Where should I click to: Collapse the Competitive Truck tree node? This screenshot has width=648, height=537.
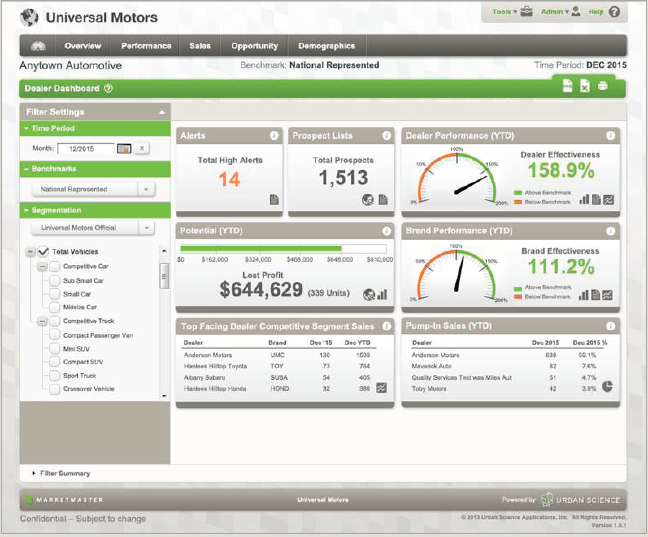(43, 321)
